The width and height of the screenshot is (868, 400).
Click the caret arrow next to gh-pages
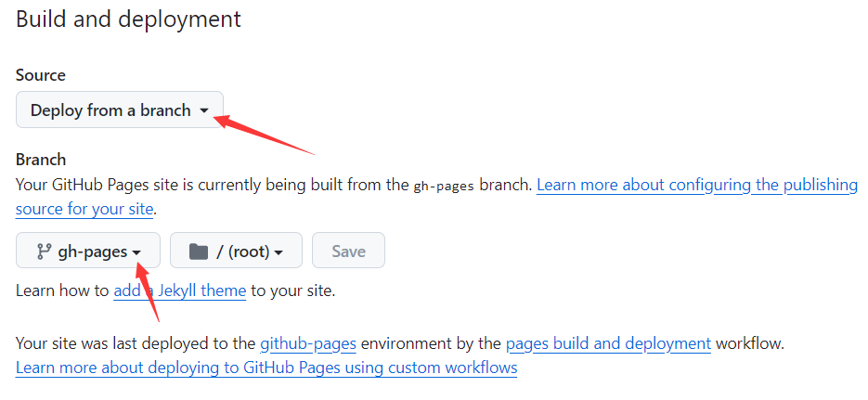click(136, 252)
